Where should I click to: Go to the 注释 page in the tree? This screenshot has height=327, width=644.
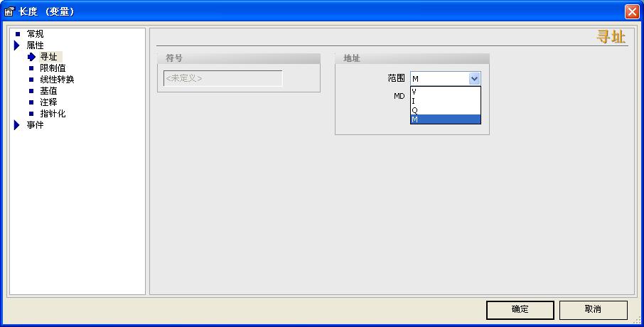pyautogui.click(x=48, y=102)
